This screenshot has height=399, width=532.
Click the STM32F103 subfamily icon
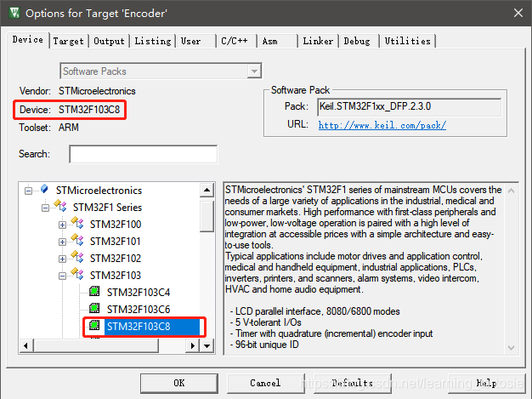point(77,273)
